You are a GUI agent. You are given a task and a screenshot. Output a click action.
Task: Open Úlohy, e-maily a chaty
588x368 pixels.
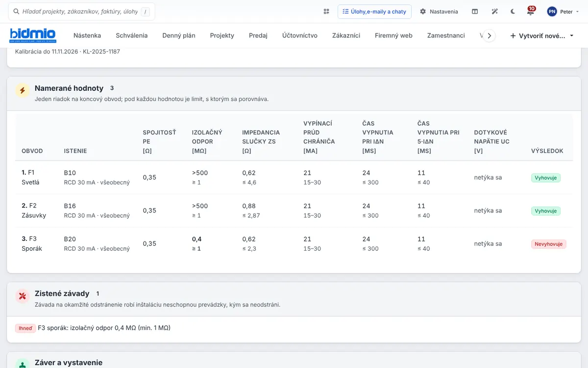click(374, 11)
